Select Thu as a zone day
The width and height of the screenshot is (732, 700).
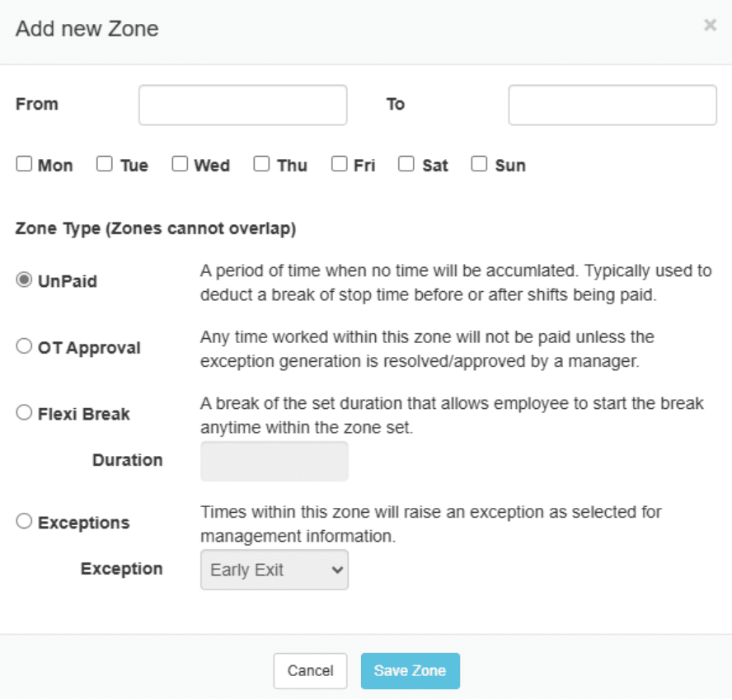(261, 164)
